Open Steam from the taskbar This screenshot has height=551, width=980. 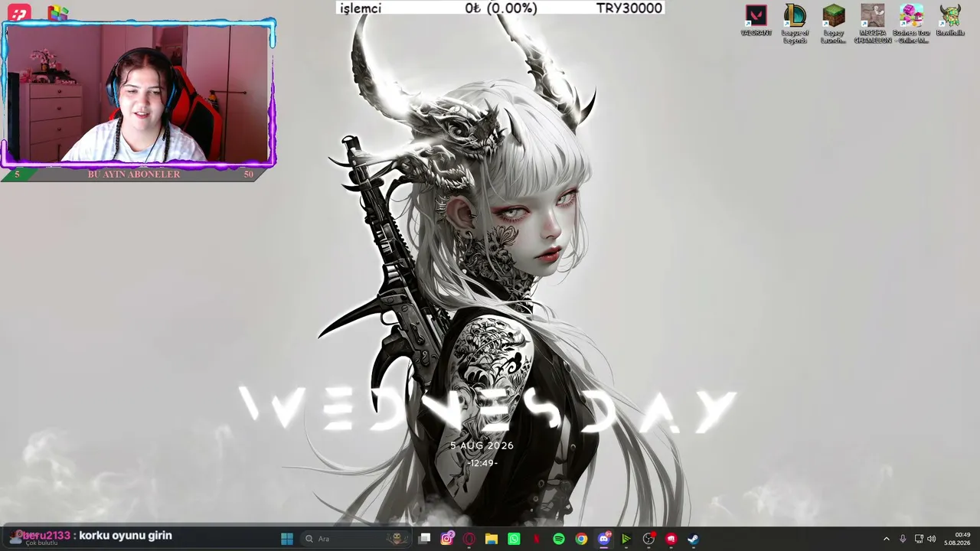coord(693,539)
